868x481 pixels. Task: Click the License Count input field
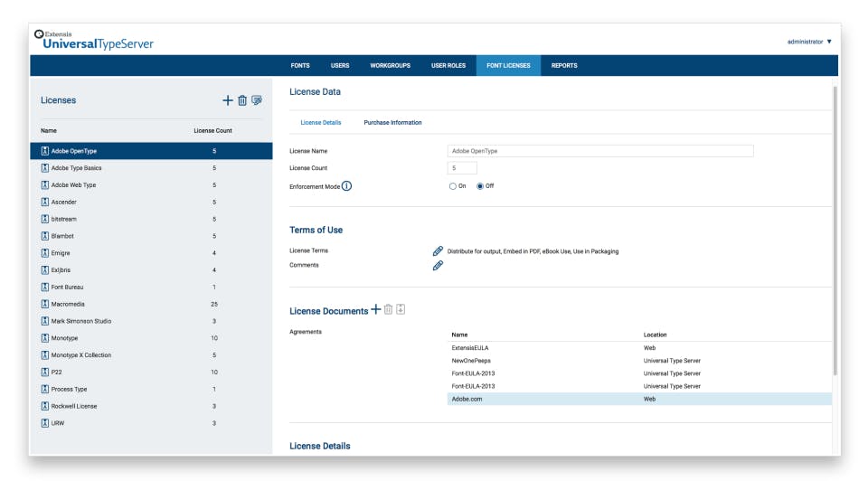pyautogui.click(x=462, y=167)
